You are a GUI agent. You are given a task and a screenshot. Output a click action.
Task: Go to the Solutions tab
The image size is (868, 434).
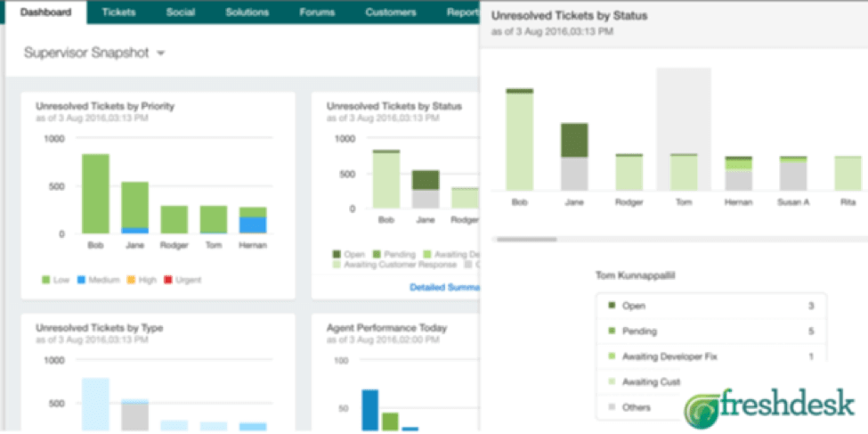(x=247, y=12)
